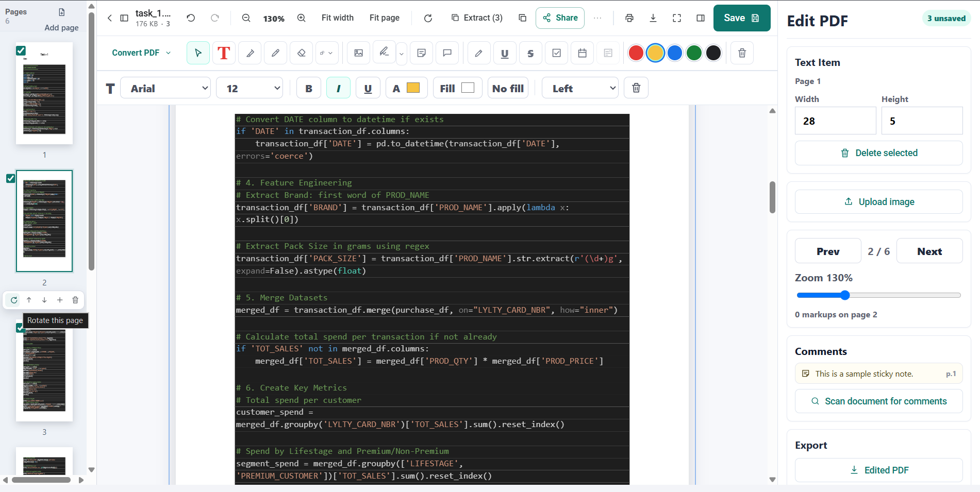Delete page 2 from thumbnail toolbar
This screenshot has width=980, height=492.
[75, 300]
